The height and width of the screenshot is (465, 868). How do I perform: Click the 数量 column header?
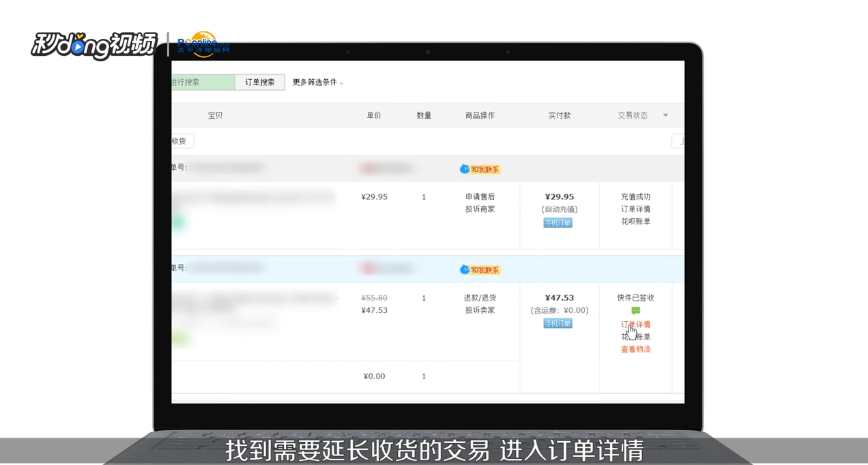[424, 116]
